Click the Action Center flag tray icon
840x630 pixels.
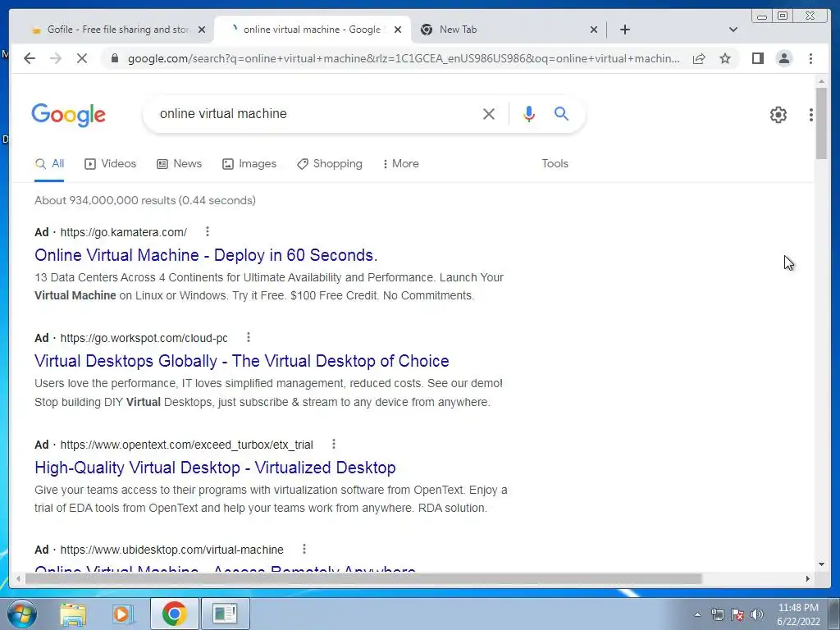pyautogui.click(x=737, y=614)
